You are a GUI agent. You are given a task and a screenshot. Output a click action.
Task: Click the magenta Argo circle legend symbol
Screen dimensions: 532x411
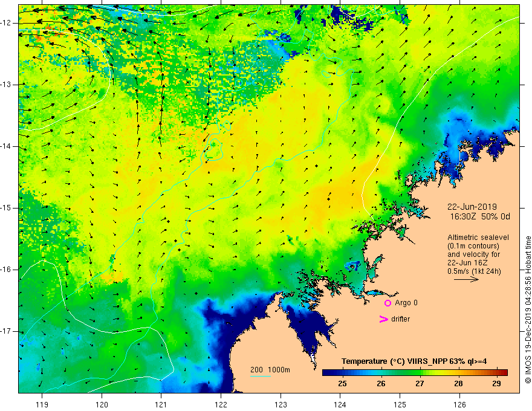point(388,303)
